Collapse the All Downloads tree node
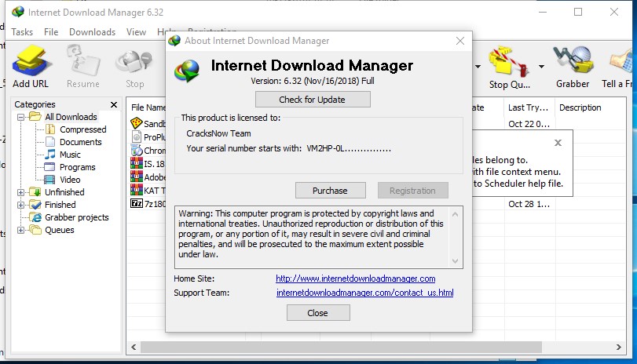 (20, 117)
